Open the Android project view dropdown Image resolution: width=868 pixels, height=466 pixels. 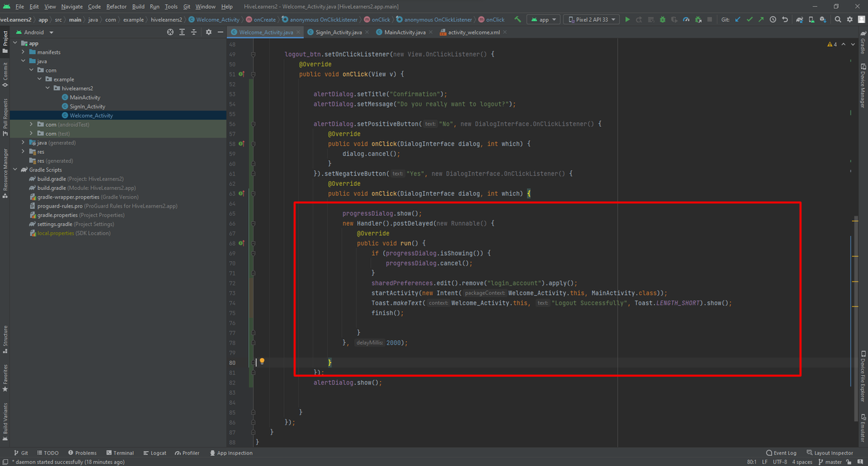coord(34,32)
